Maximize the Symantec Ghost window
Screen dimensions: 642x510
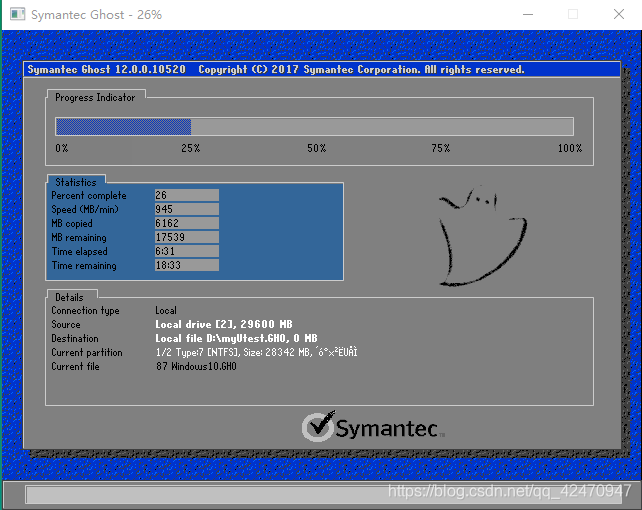[x=573, y=14]
